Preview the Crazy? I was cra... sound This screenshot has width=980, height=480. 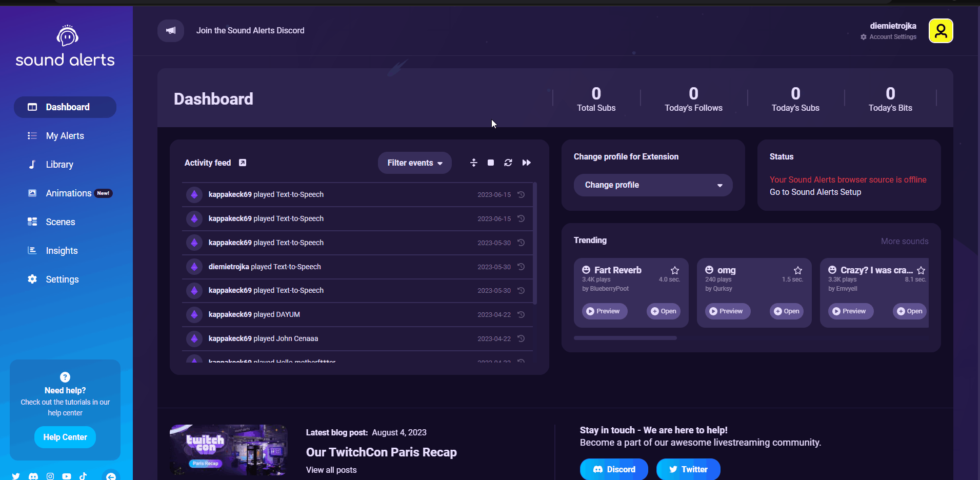pyautogui.click(x=851, y=311)
